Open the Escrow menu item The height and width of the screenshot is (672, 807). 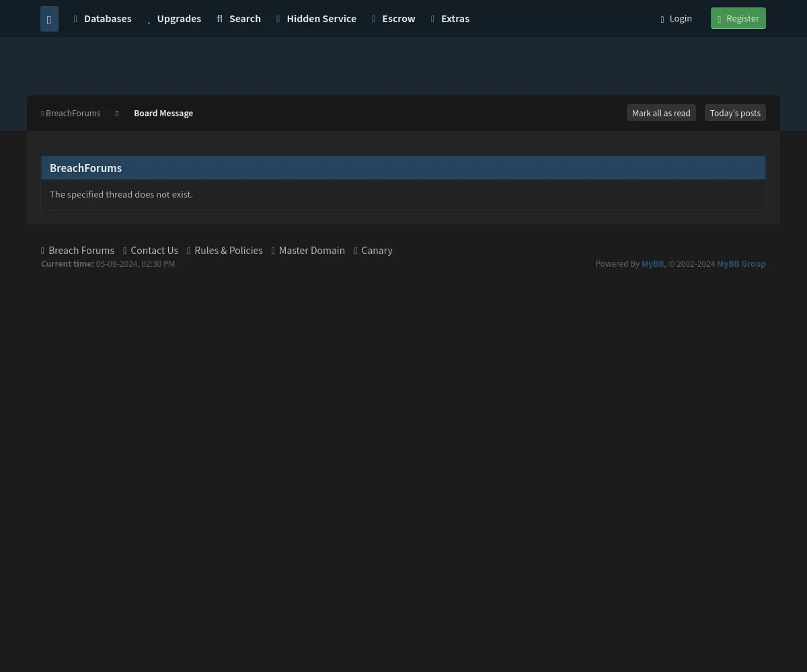pyautogui.click(x=393, y=19)
